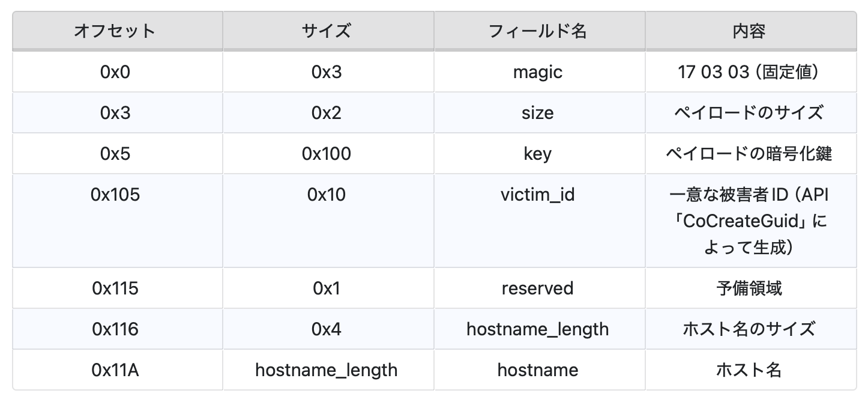Click the '17 03 03 (固定値)' cell
This screenshot has width=868, height=399.
749,72
